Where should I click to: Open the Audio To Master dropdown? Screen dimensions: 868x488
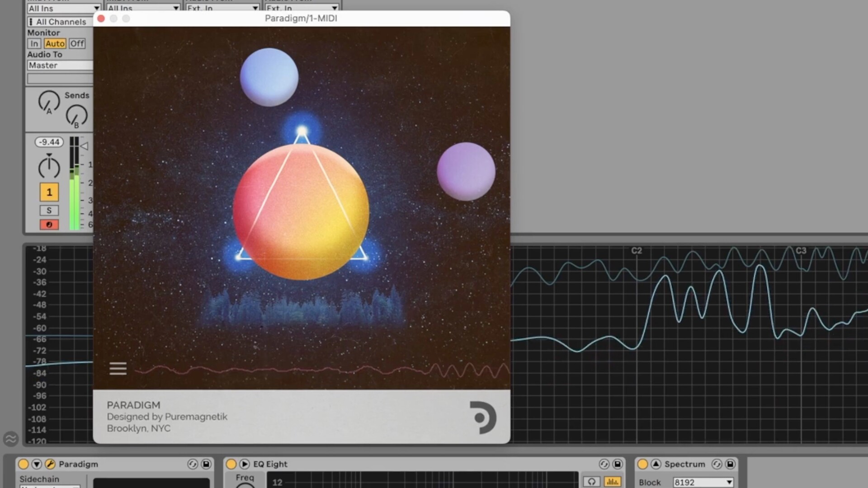tap(60, 65)
